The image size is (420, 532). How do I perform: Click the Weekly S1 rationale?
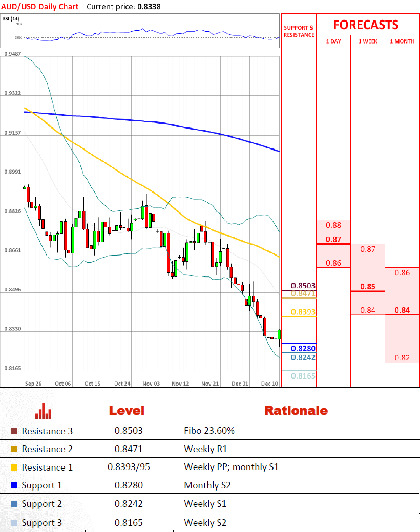tap(205, 504)
